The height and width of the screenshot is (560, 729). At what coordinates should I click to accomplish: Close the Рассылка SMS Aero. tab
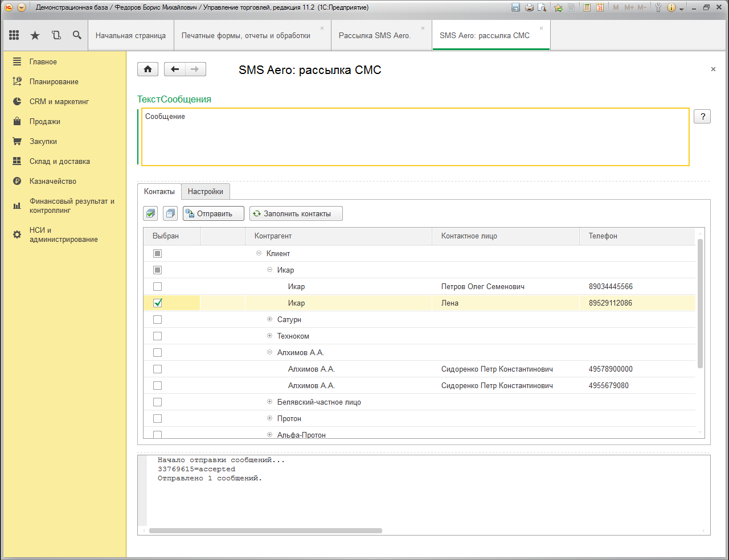423,28
